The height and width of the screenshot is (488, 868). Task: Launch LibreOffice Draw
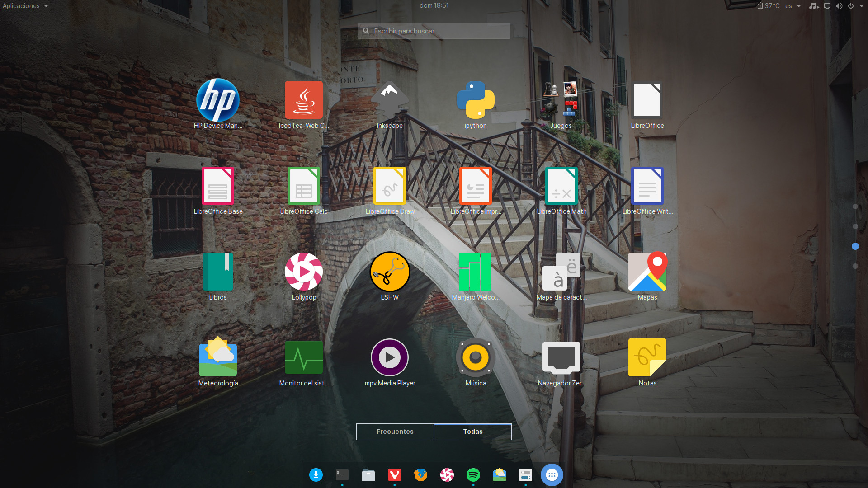point(389,186)
